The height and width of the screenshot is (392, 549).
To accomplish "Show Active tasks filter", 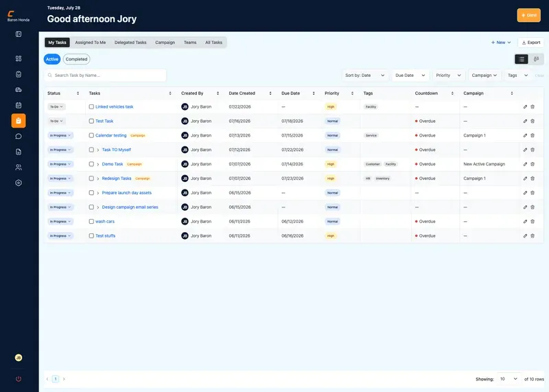I will [52, 59].
